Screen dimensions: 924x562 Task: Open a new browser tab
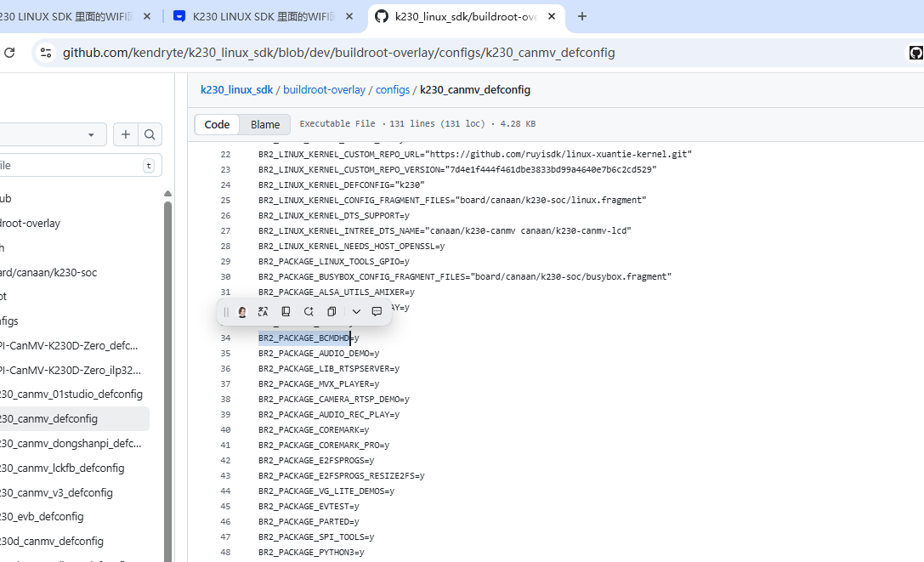582,16
